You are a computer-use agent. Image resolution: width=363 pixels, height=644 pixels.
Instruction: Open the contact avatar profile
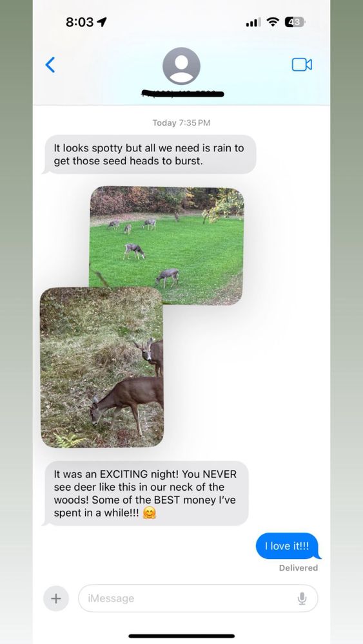(181, 66)
